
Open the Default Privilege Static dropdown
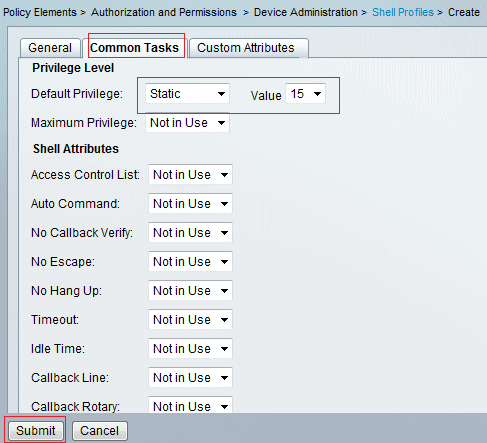[187, 94]
